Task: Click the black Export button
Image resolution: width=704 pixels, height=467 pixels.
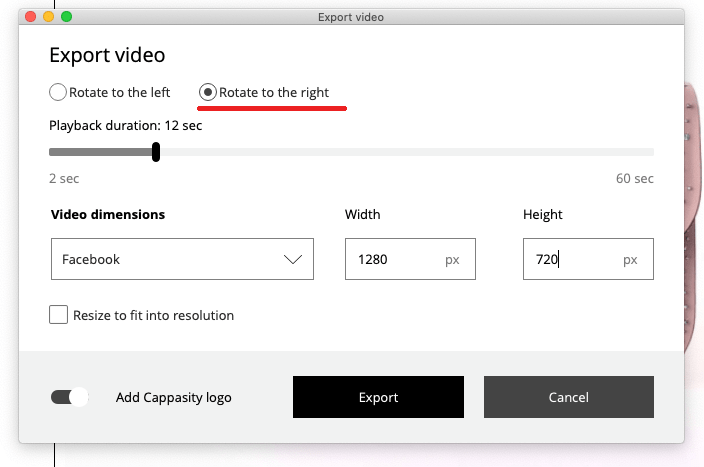Action: (x=378, y=397)
